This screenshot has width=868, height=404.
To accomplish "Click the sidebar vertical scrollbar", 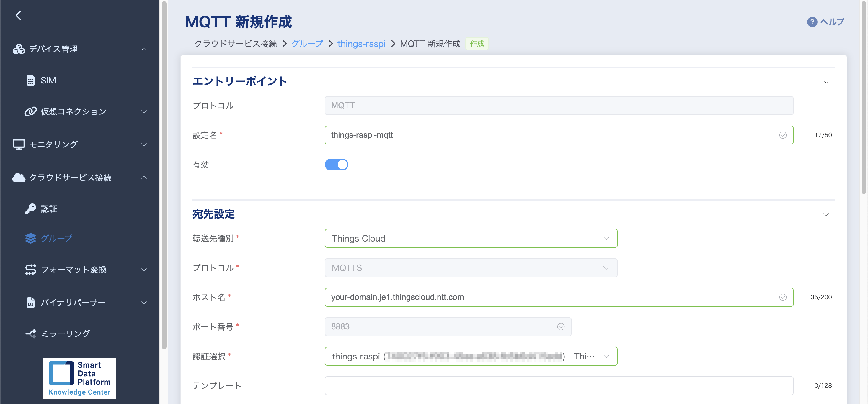I will tap(164, 175).
